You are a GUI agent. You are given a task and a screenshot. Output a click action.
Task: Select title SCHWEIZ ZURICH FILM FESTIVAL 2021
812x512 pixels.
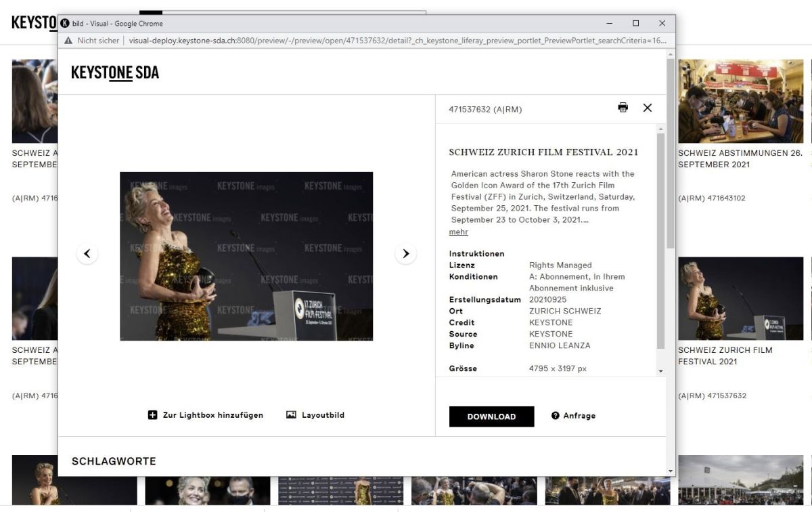click(x=543, y=152)
